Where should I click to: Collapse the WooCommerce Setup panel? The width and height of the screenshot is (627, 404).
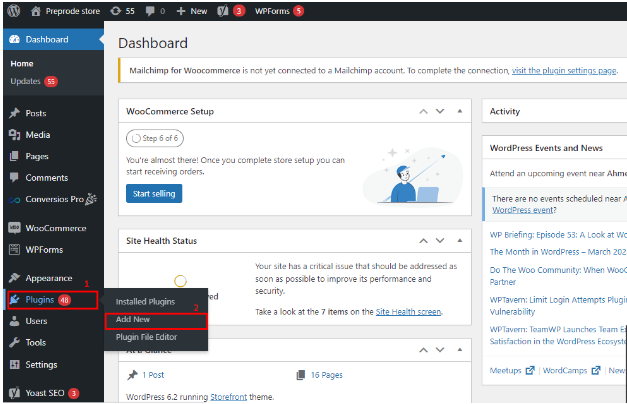tap(460, 111)
